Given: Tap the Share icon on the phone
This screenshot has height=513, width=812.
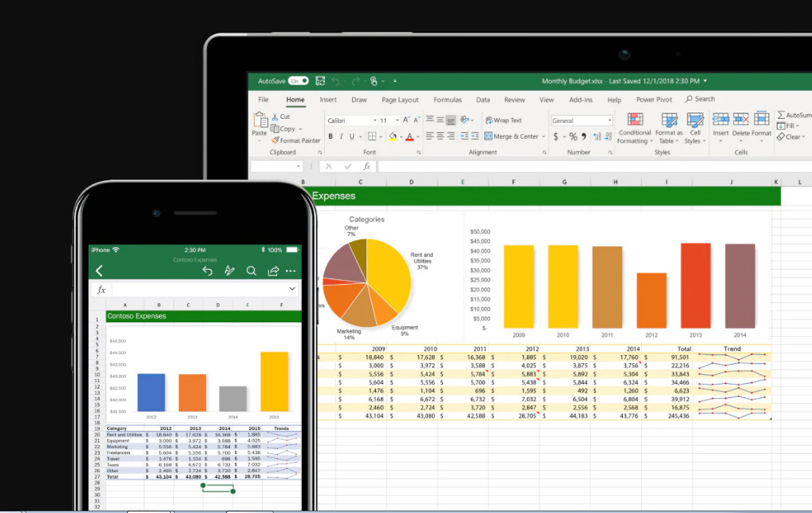Looking at the screenshot, I should 273,270.
